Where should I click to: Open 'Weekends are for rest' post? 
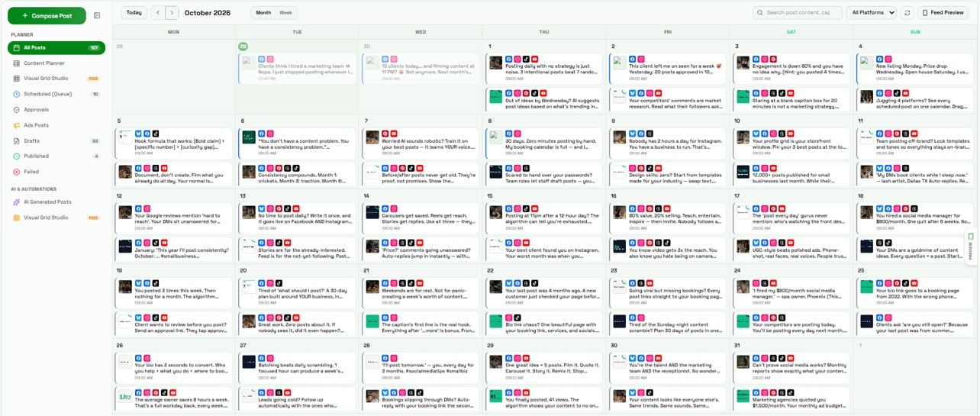(421, 292)
